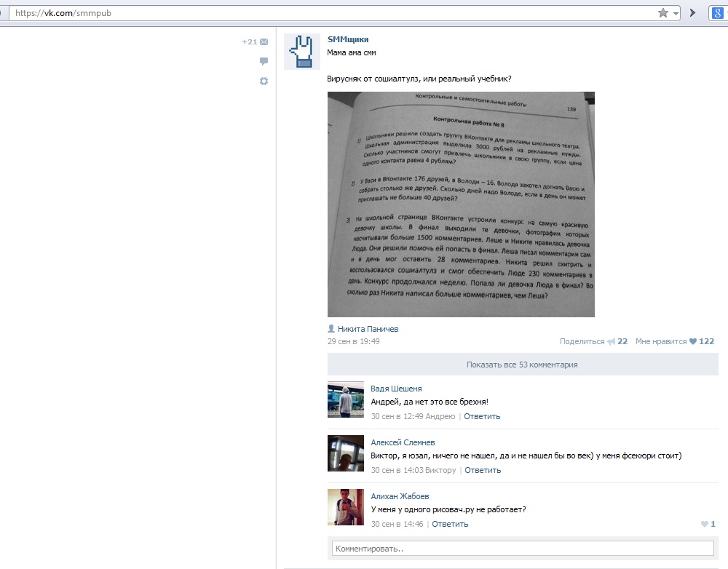Click comment text Виктор, я юзал
Viewport: 728px width, 569px height.
[526, 455]
